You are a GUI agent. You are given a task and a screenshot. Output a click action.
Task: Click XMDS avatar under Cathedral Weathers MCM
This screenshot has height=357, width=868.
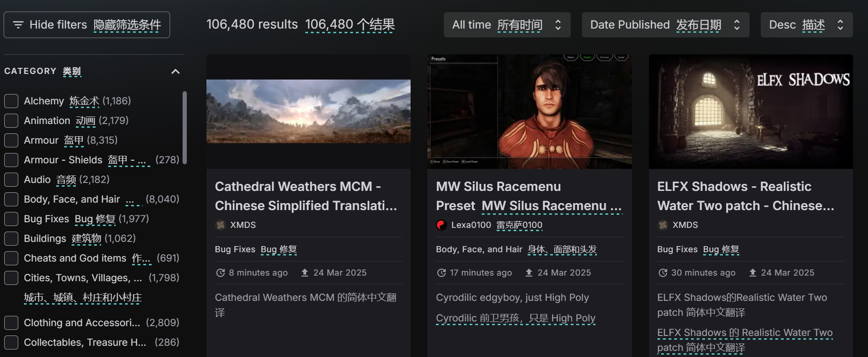pos(221,225)
